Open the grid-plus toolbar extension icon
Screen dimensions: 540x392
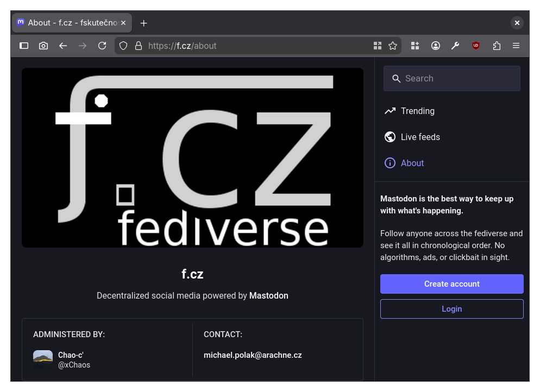[x=415, y=46]
